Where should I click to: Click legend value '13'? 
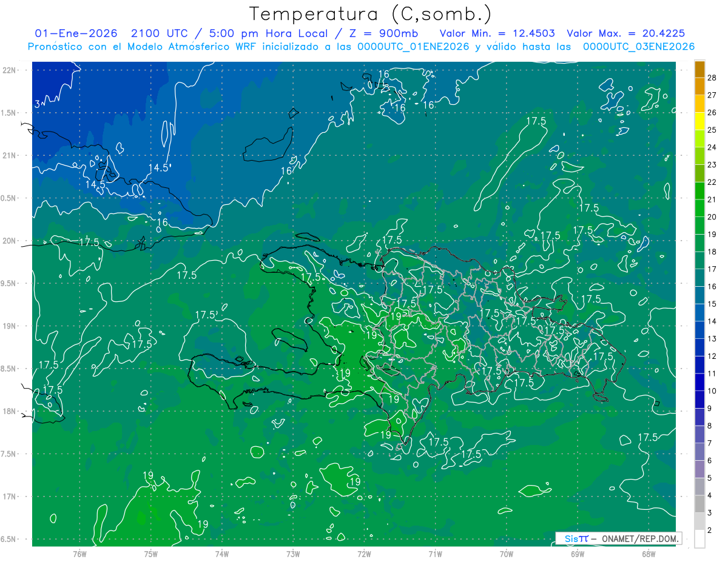pos(712,339)
